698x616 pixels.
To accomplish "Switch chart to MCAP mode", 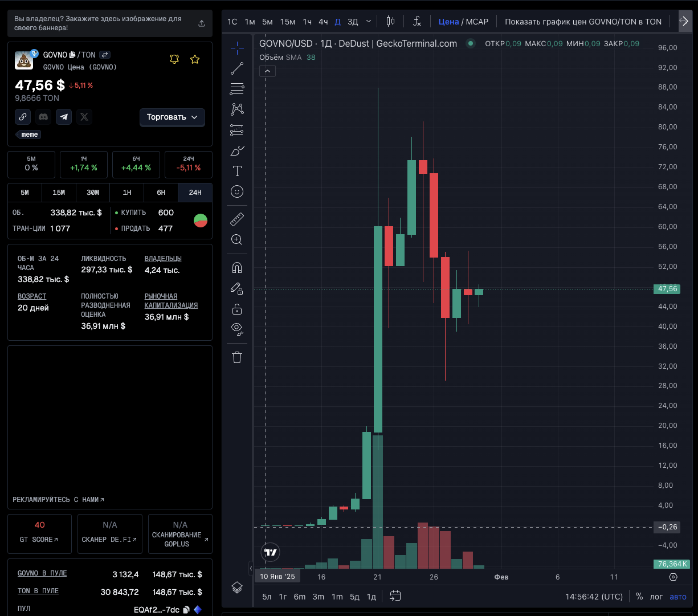I will point(477,22).
